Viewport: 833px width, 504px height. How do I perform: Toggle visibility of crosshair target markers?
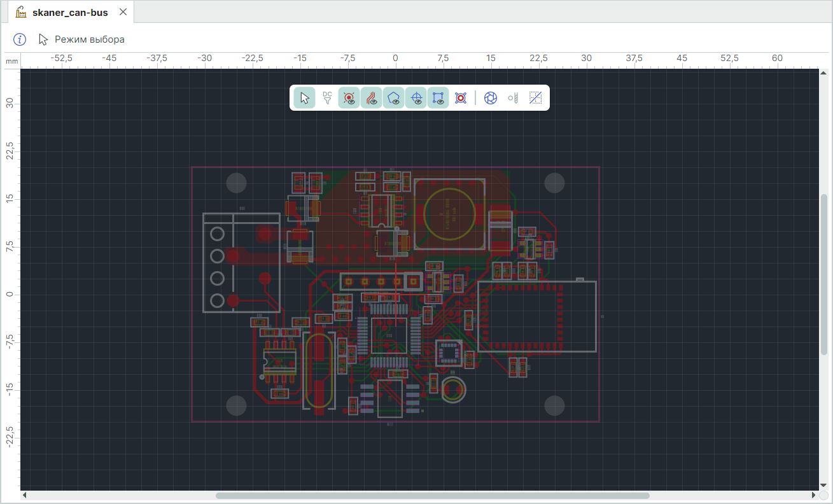416,98
